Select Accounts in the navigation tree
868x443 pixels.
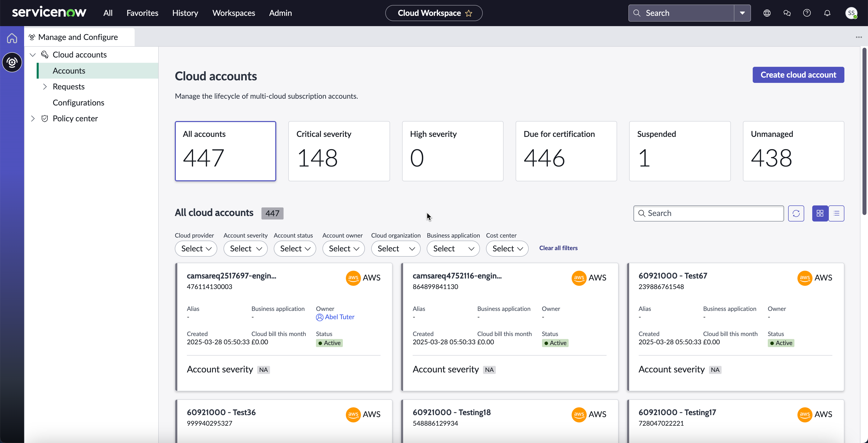(x=97, y=70)
